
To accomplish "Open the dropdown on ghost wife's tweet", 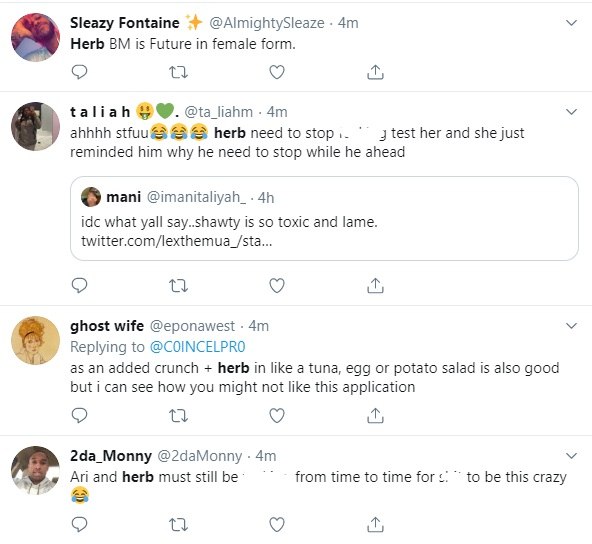I will click(x=572, y=326).
